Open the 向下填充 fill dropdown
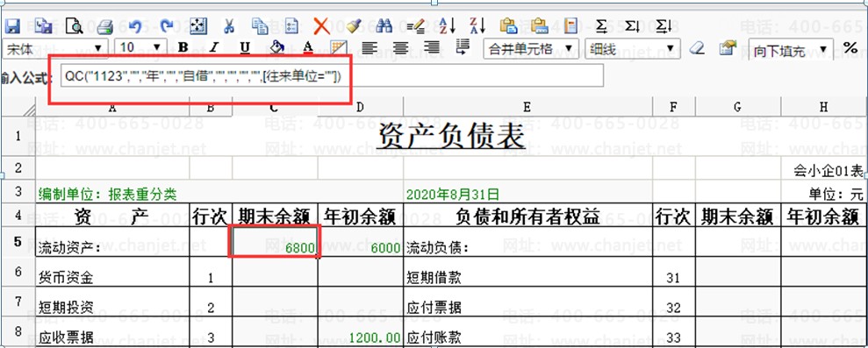Screen dimensions: 868x348 (791, 50)
